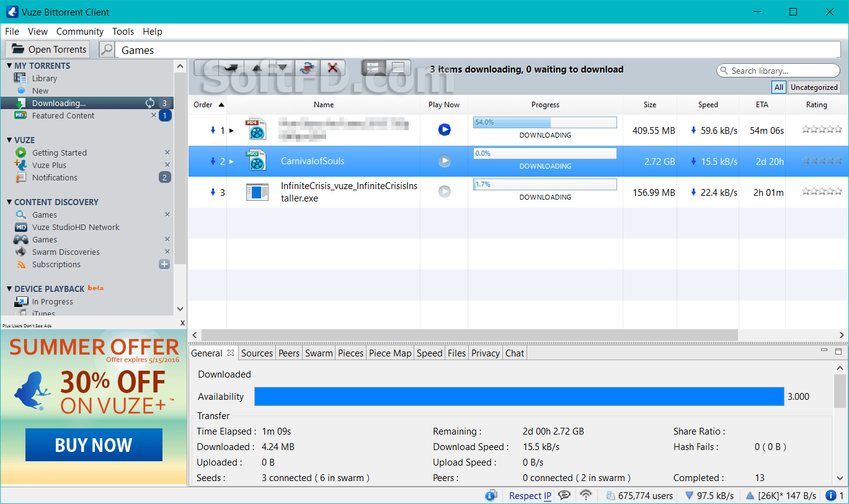This screenshot has height=504, width=849.
Task: Close the Games entry with gamepad icon
Action: 167,239
